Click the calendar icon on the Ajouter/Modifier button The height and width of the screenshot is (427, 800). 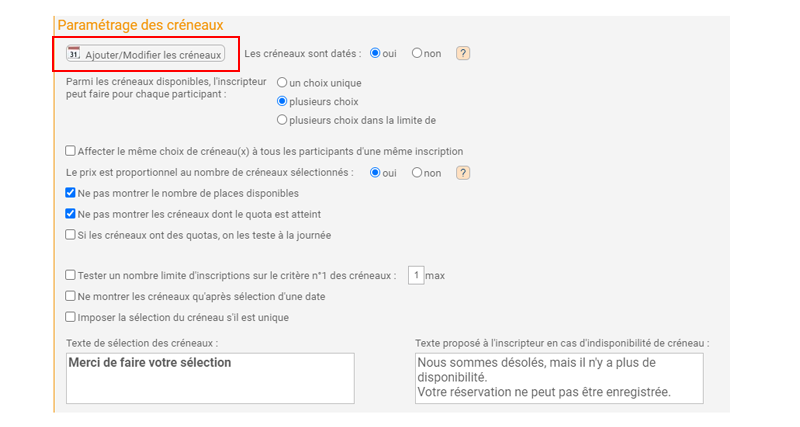(x=74, y=53)
